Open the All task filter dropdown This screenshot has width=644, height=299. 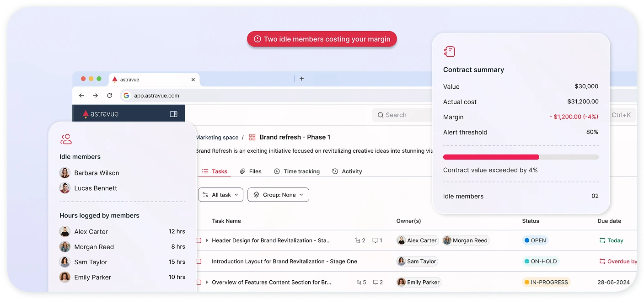click(x=220, y=195)
